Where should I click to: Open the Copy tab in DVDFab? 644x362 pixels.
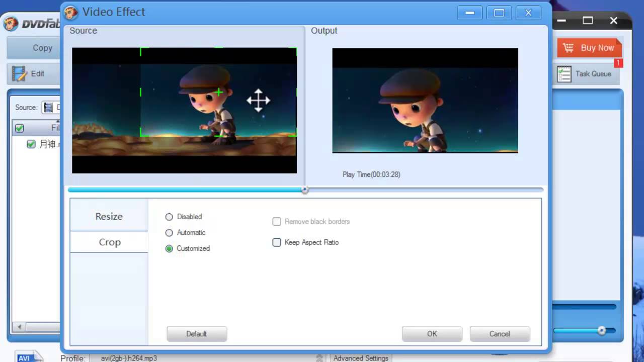pyautogui.click(x=33, y=48)
